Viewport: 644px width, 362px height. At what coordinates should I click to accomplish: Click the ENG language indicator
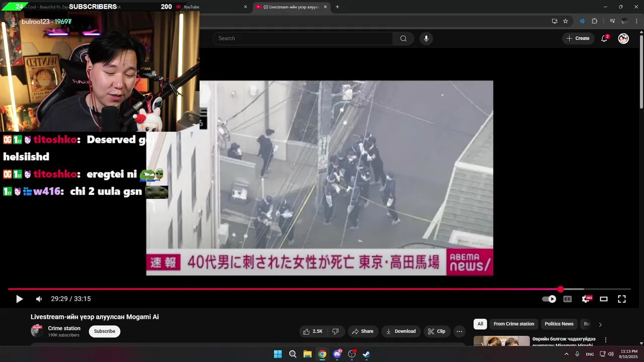click(590, 354)
